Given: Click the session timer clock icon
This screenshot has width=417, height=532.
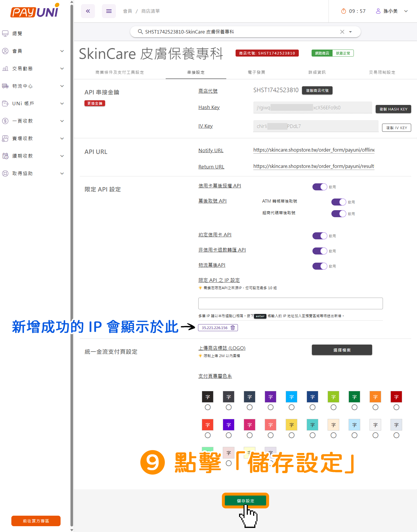Looking at the screenshot, I should pyautogui.click(x=344, y=11).
